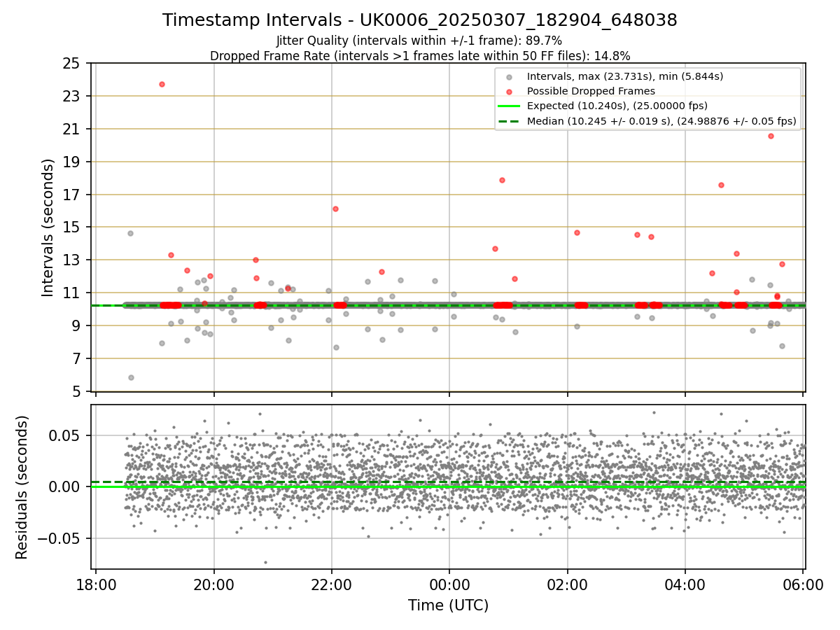
Task: Click the '21' tick on the intervals axis
Action: [x=72, y=129]
